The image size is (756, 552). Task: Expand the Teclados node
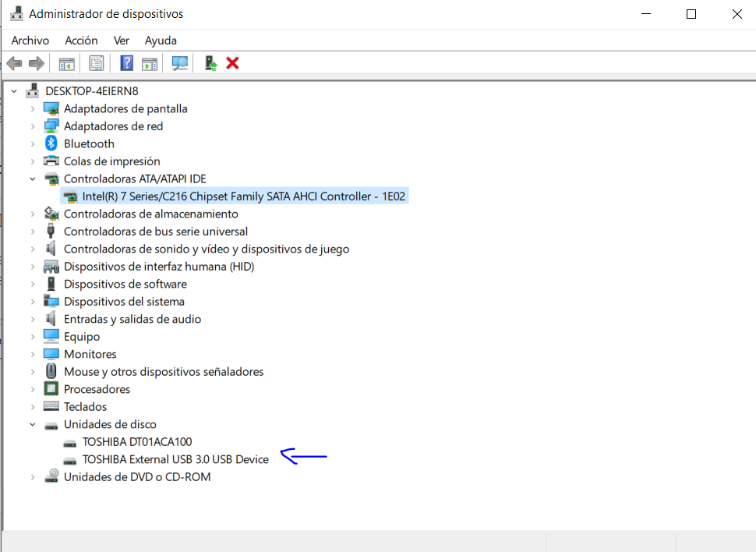coord(32,406)
